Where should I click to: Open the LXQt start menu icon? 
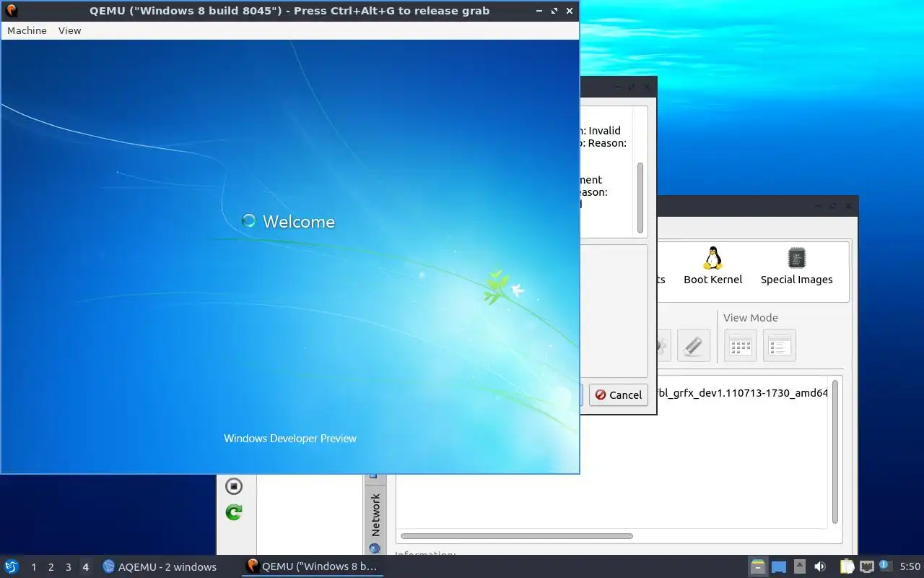[11, 566]
